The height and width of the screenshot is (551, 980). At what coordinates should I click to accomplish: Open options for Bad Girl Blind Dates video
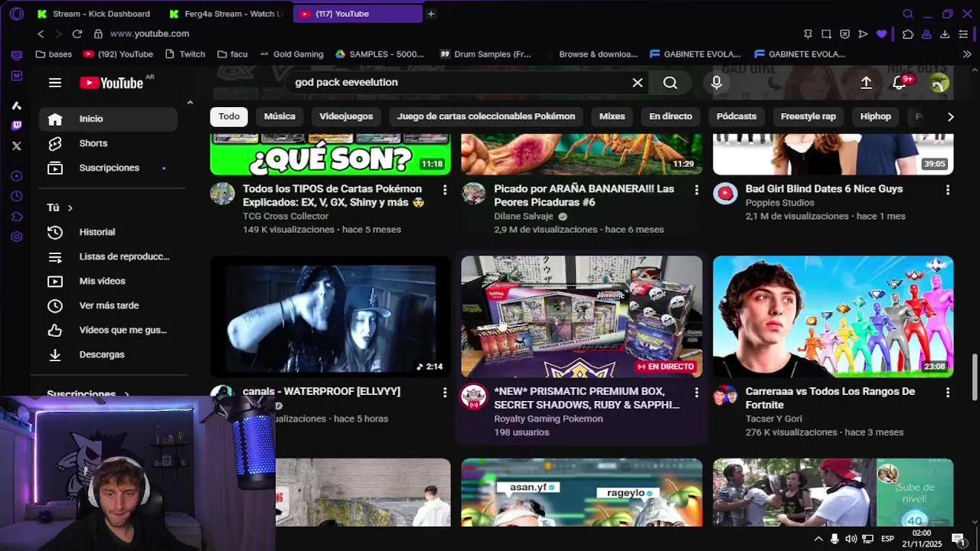[x=948, y=189]
